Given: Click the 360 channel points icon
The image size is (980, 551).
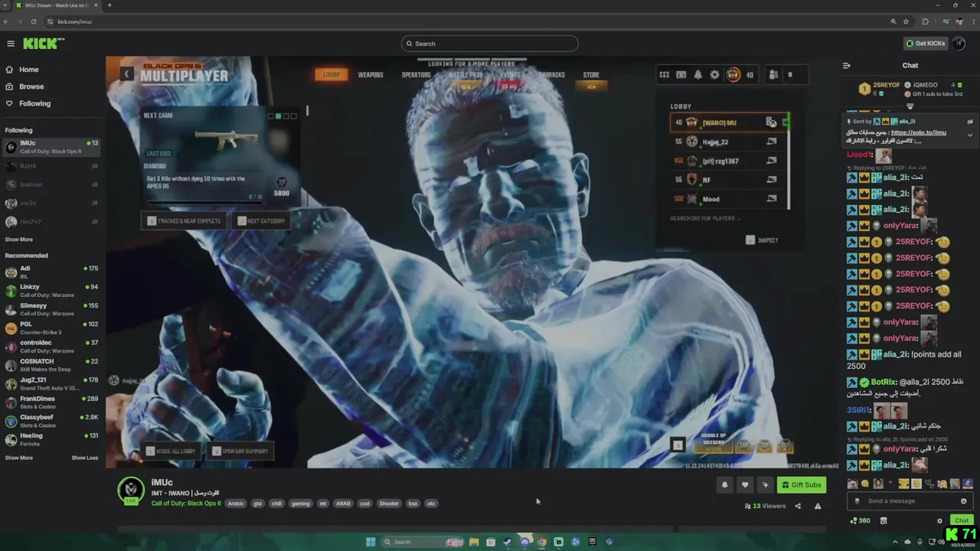Looking at the screenshot, I should pyautogui.click(x=860, y=520).
